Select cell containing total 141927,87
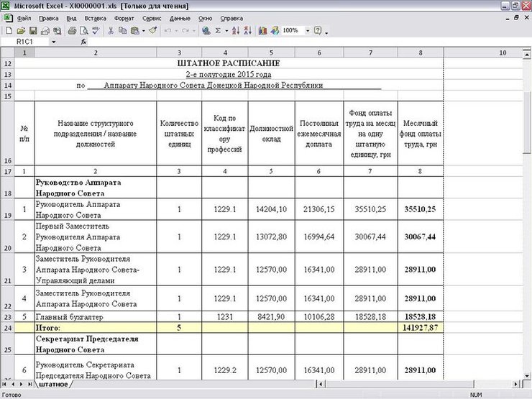 (420, 327)
